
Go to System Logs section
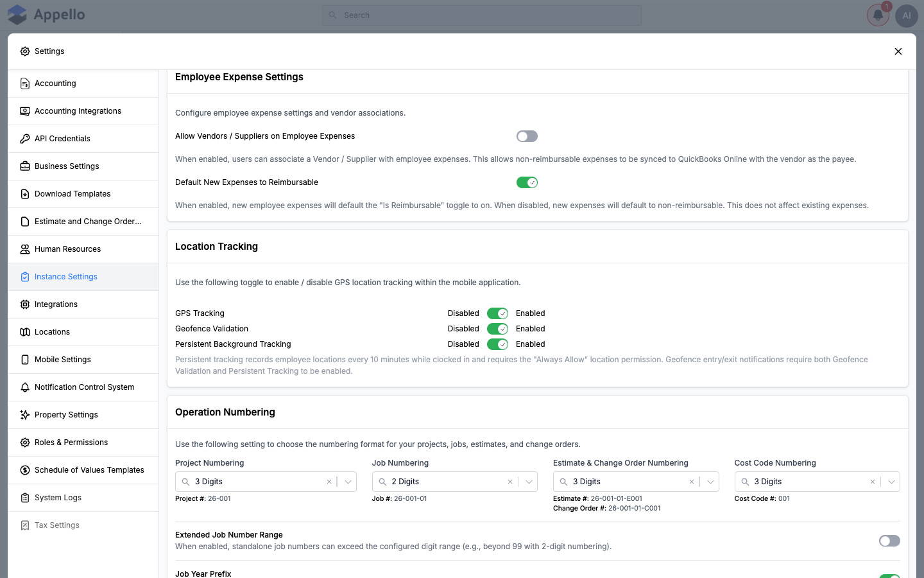(83, 498)
